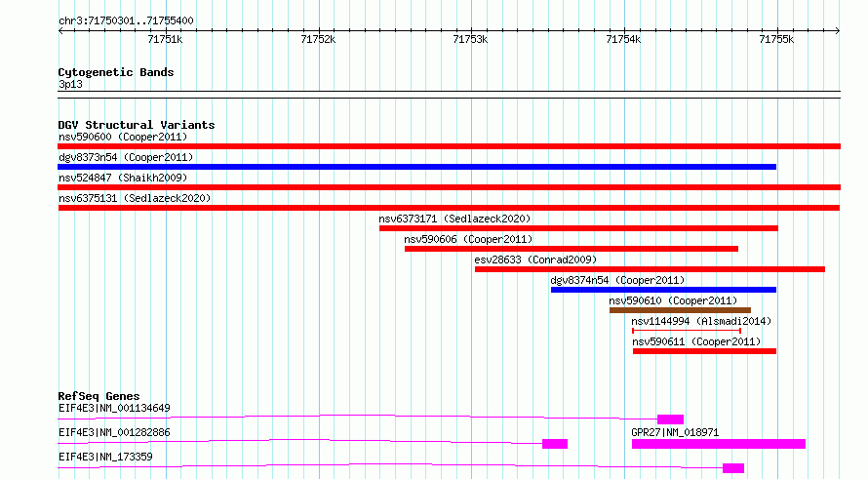Open the dgv8374n54 (Cooper2011) label

pos(617,280)
